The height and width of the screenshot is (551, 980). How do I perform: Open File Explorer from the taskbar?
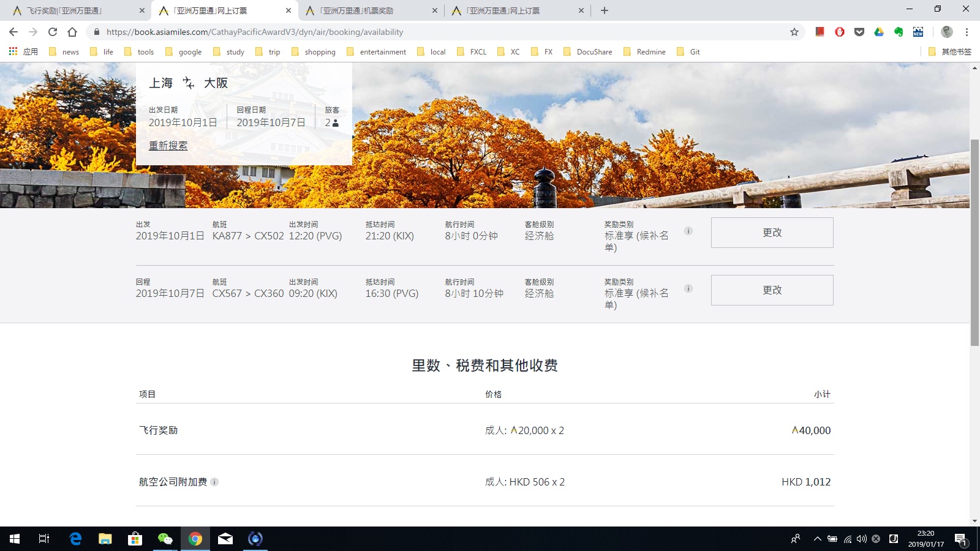tap(105, 539)
